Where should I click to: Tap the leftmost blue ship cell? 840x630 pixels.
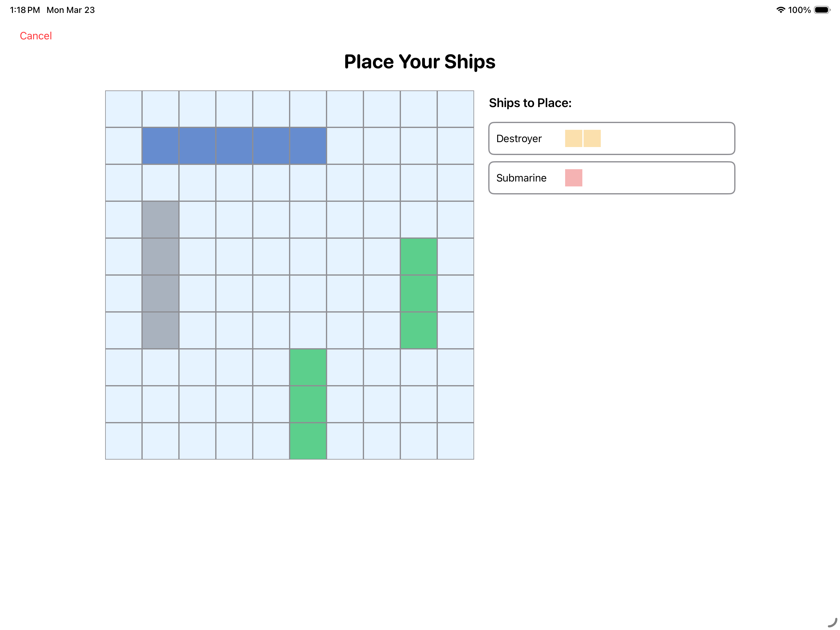click(x=160, y=146)
